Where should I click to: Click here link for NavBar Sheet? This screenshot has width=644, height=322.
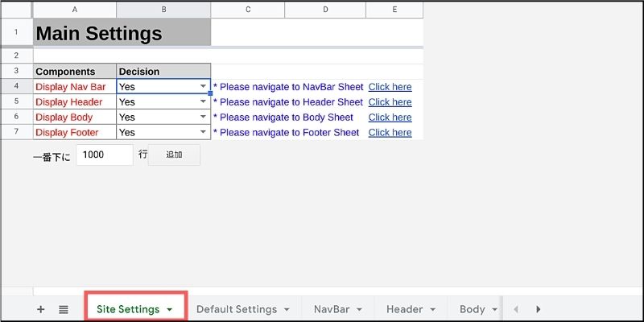point(390,87)
